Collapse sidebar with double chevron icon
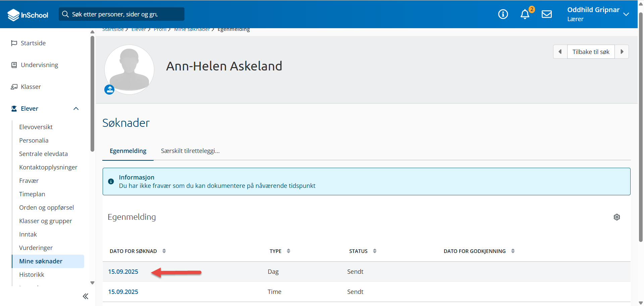The width and height of the screenshot is (644, 306). click(86, 296)
